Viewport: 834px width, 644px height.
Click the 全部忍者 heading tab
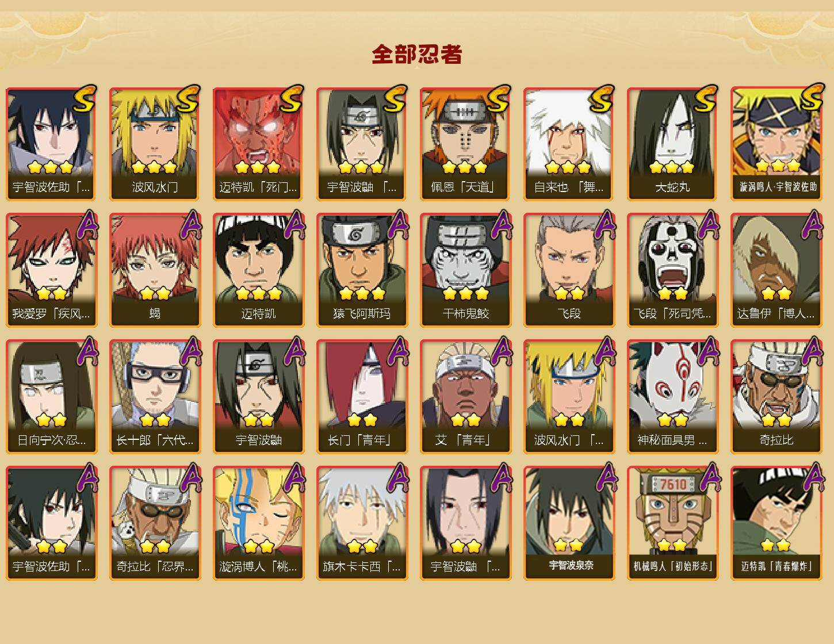[x=417, y=54]
